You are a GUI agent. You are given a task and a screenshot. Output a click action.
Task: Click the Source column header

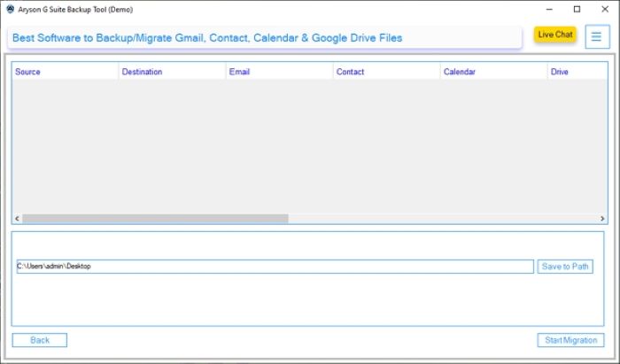coord(66,72)
